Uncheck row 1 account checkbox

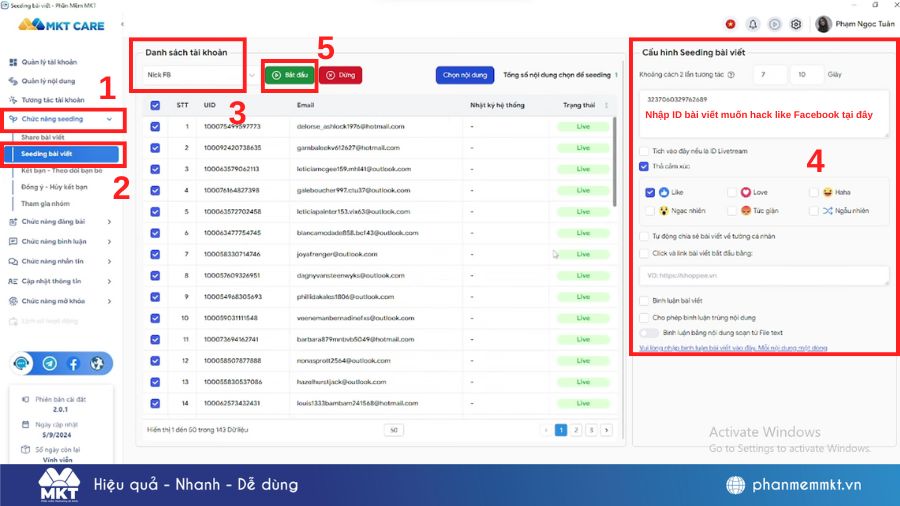(x=155, y=127)
